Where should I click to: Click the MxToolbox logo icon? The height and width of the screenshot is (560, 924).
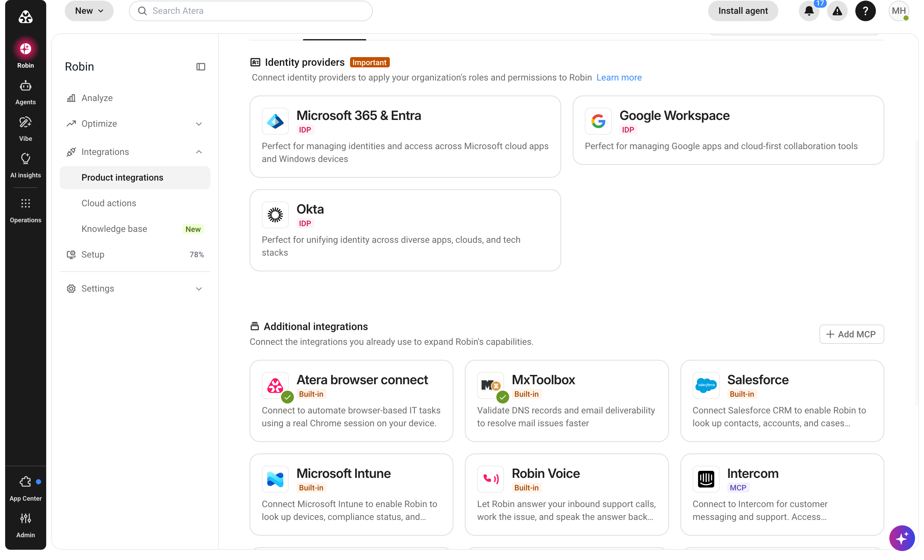pyautogui.click(x=491, y=385)
